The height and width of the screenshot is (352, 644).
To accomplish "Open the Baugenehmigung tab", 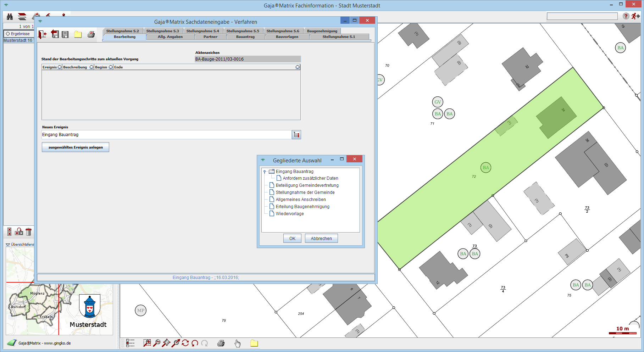I will [322, 31].
